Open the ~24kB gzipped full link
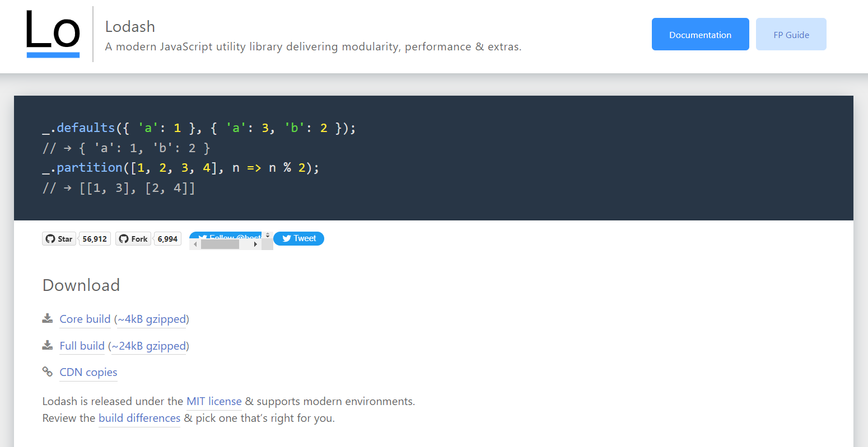The height and width of the screenshot is (447, 868). coord(148,346)
